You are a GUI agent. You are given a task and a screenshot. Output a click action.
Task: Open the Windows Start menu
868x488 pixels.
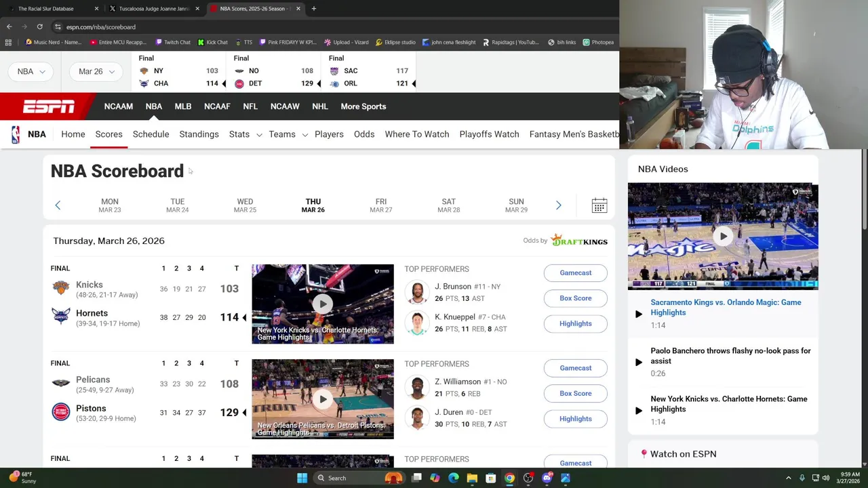tap(302, 478)
